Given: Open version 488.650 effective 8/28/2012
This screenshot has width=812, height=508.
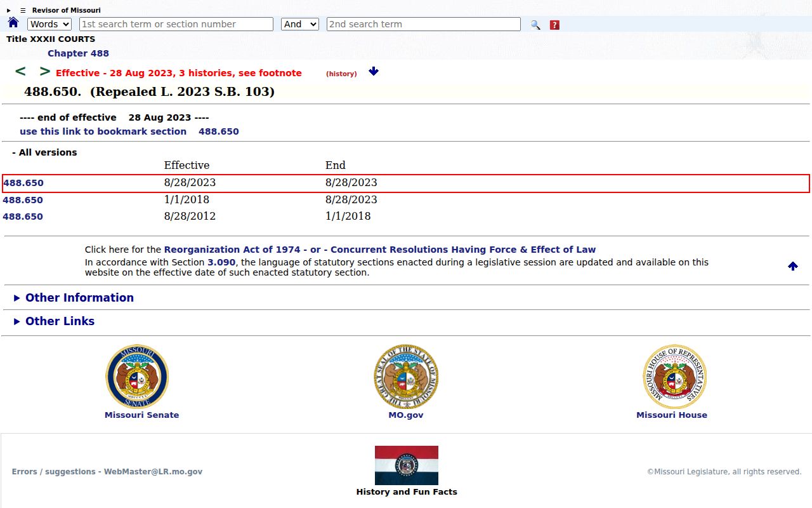Looking at the screenshot, I should tap(23, 217).
